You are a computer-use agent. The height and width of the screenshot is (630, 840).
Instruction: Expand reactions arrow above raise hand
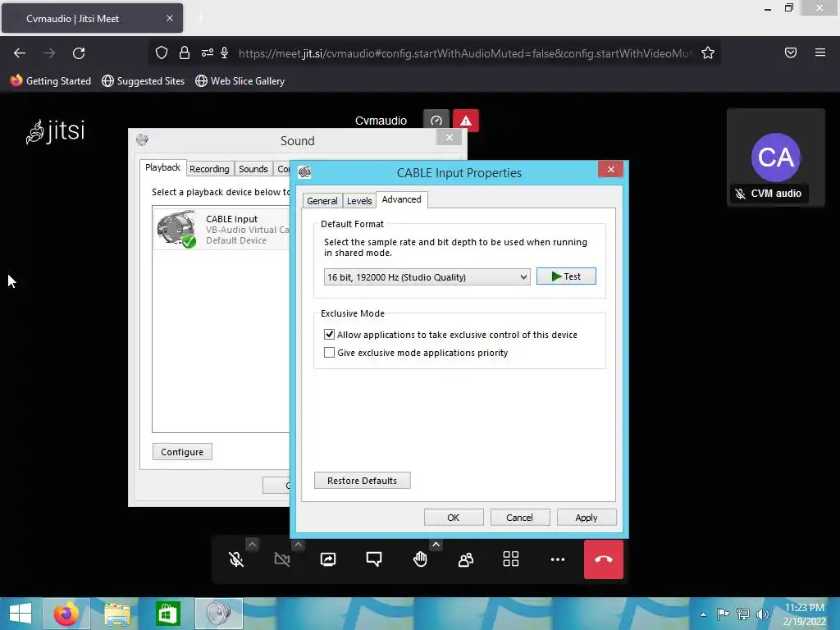436,545
